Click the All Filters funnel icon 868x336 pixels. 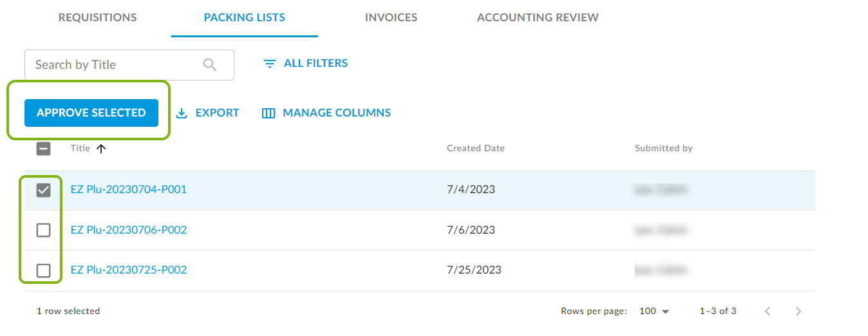pyautogui.click(x=270, y=64)
